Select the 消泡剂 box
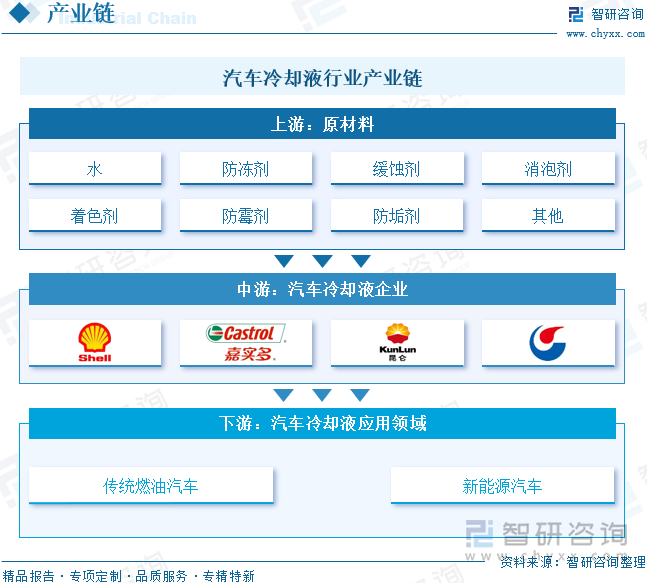The height and width of the screenshot is (583, 647). [x=548, y=168]
